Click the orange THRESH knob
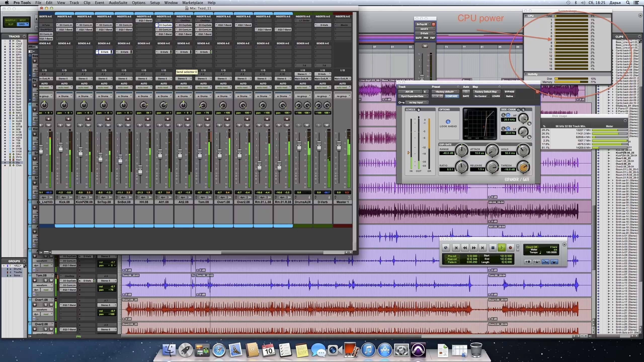The height and width of the screenshot is (362, 644). click(x=524, y=167)
